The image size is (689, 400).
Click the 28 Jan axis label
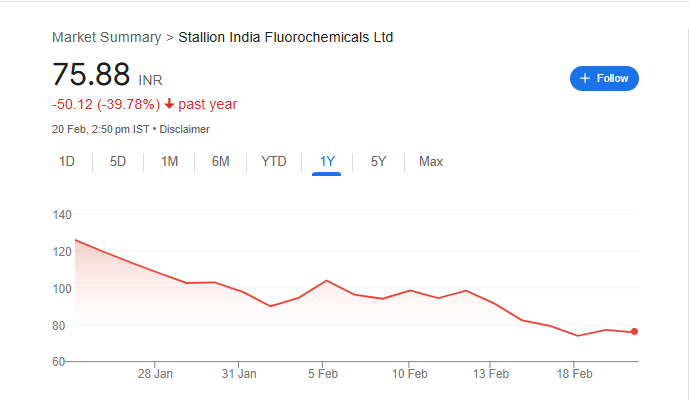tap(155, 374)
